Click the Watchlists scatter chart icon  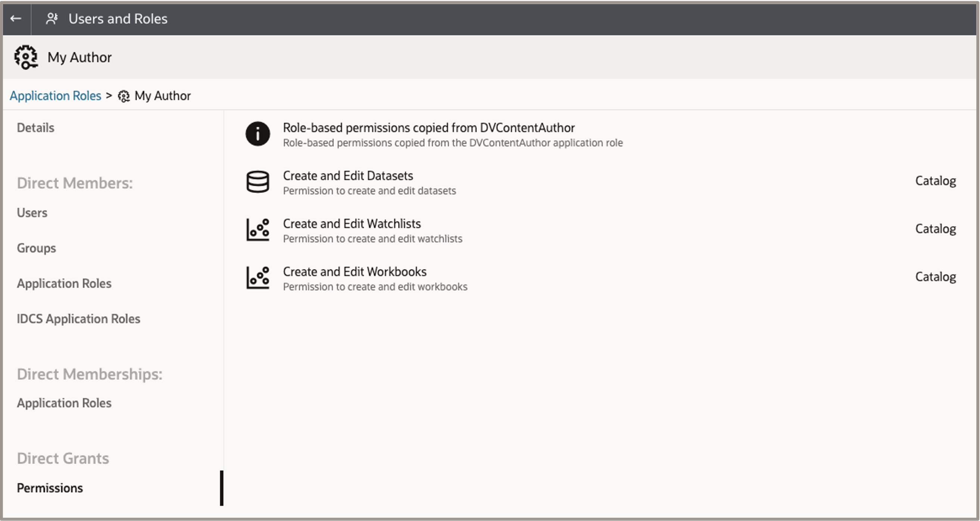[258, 230]
